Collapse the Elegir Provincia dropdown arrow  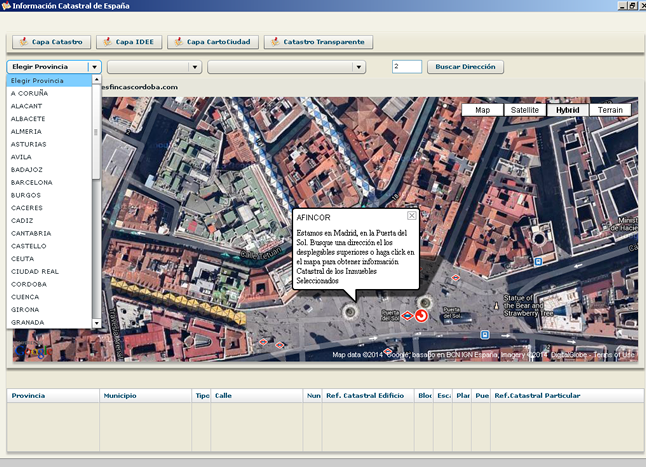[x=95, y=67]
